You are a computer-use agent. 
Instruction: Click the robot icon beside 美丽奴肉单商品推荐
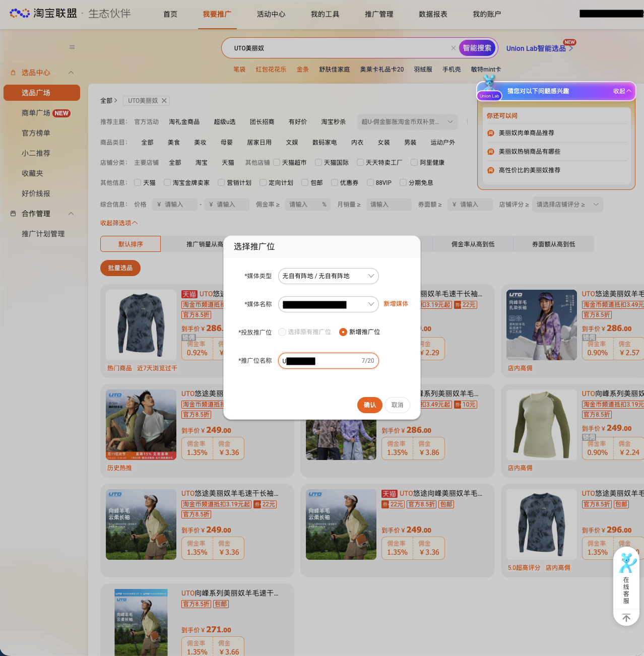[490, 133]
